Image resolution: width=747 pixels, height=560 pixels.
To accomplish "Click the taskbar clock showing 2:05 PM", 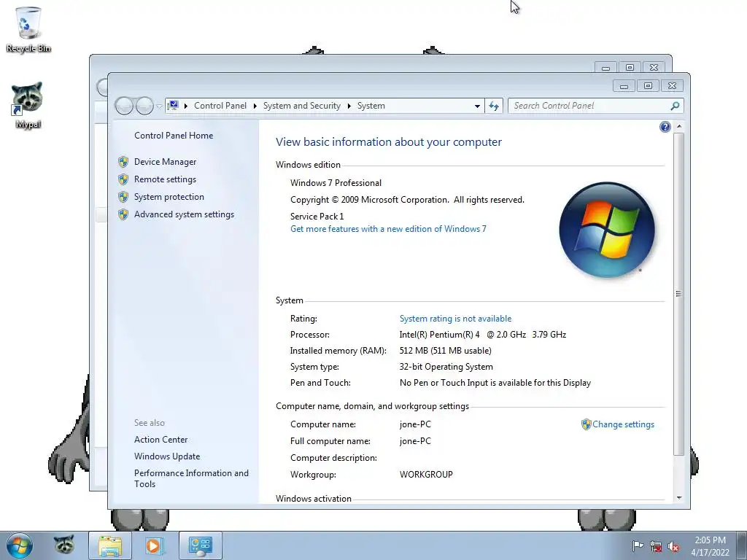I will tap(710, 546).
